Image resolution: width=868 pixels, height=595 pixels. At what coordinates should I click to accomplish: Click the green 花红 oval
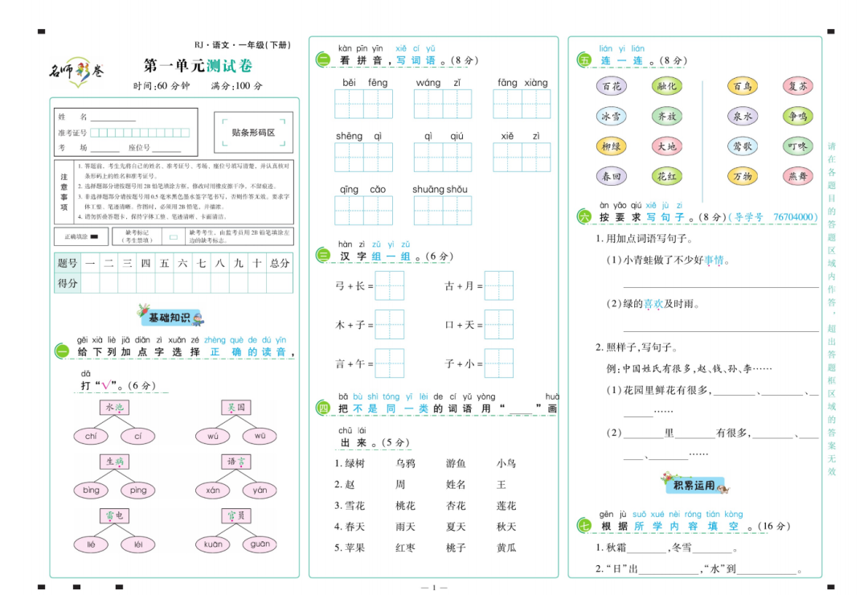[666, 176]
